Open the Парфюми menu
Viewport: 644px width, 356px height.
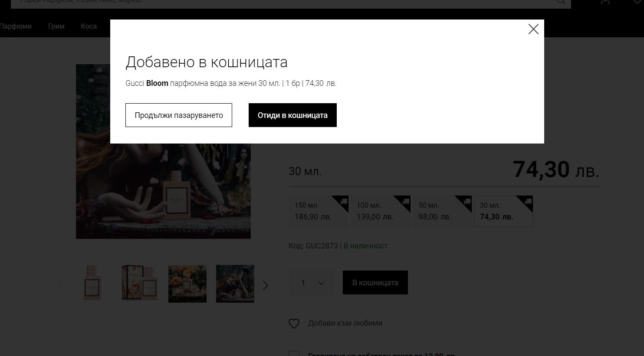pyautogui.click(x=16, y=26)
